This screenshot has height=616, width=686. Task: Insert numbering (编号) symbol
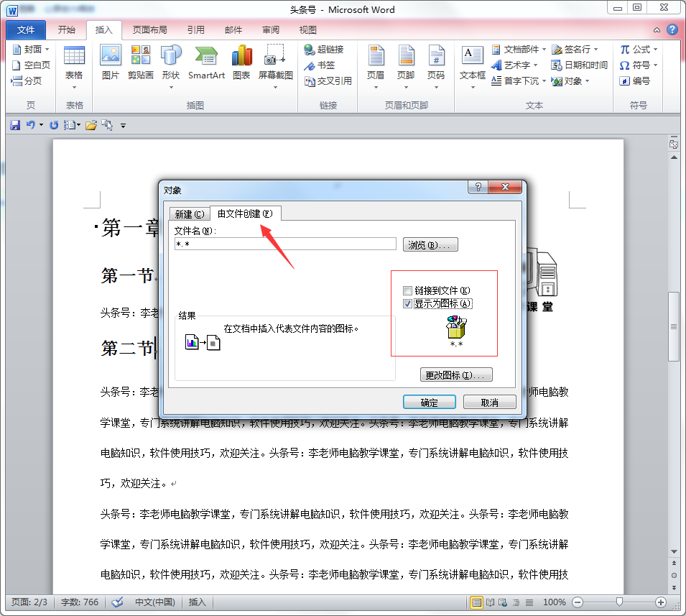635,81
